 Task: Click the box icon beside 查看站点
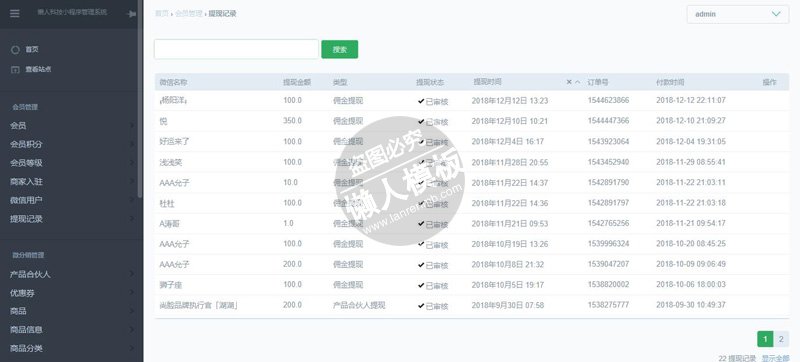(x=15, y=70)
